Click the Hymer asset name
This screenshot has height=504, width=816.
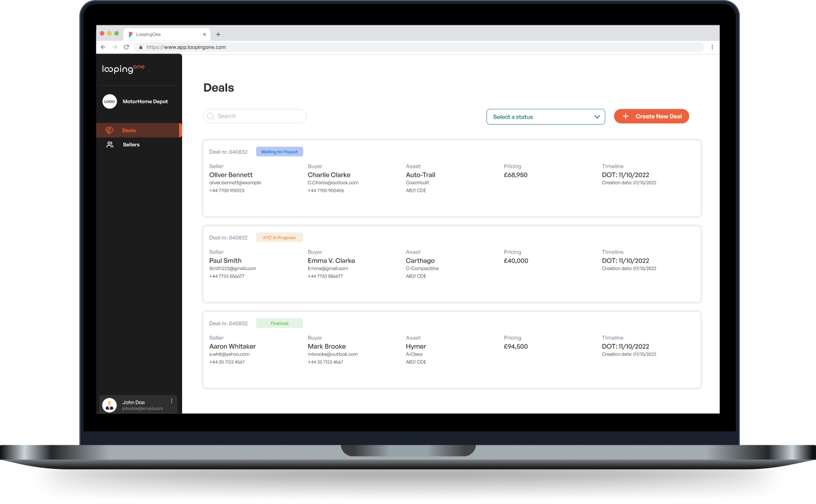(416, 347)
